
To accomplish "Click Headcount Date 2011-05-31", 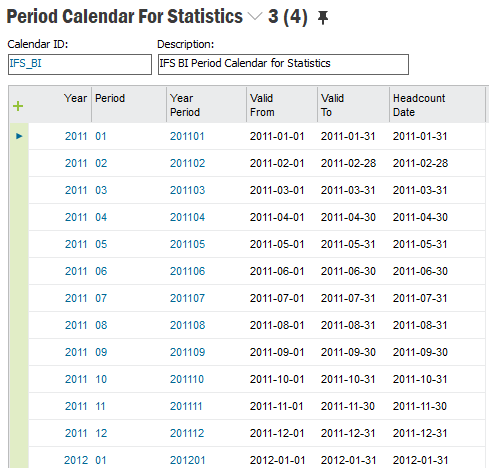I will tap(420, 244).
